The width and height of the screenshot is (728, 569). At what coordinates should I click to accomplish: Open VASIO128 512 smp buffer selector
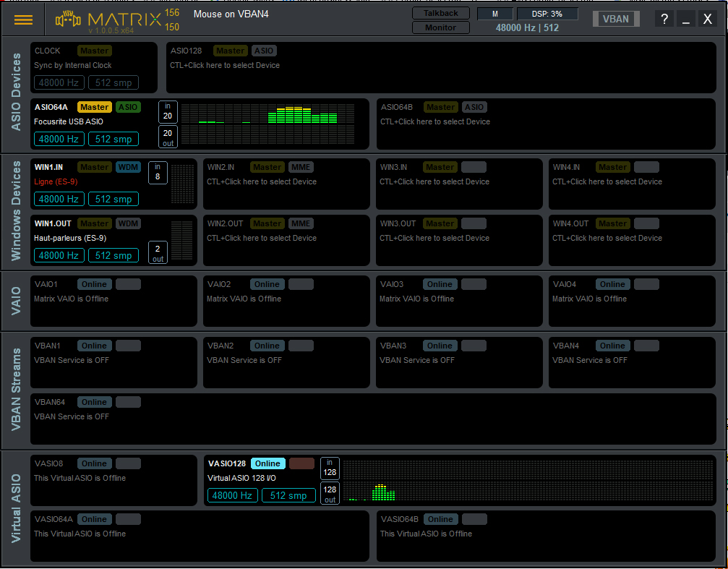pos(288,495)
